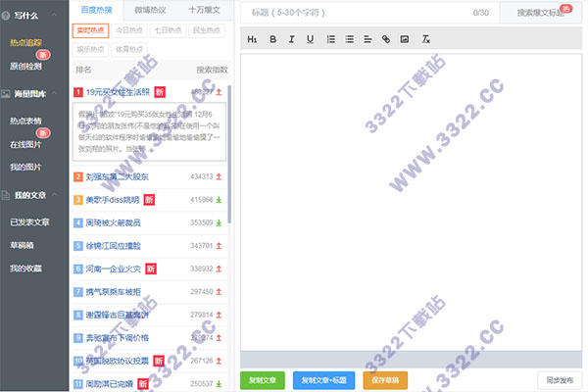
Task: Select the 实时热点 filter
Action: pyautogui.click(x=90, y=30)
